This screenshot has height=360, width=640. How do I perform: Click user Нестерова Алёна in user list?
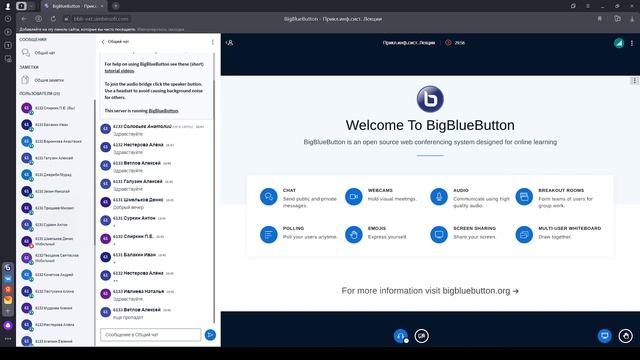tap(54, 324)
